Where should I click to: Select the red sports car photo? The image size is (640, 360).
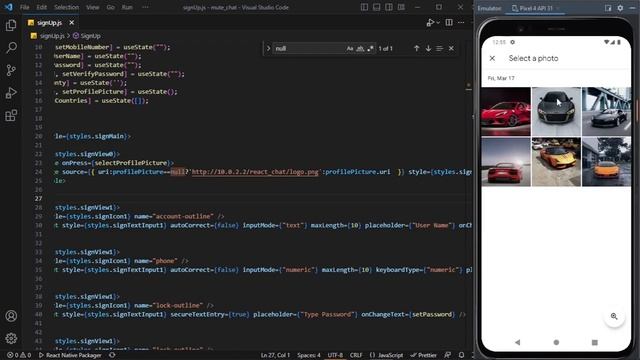(506, 111)
